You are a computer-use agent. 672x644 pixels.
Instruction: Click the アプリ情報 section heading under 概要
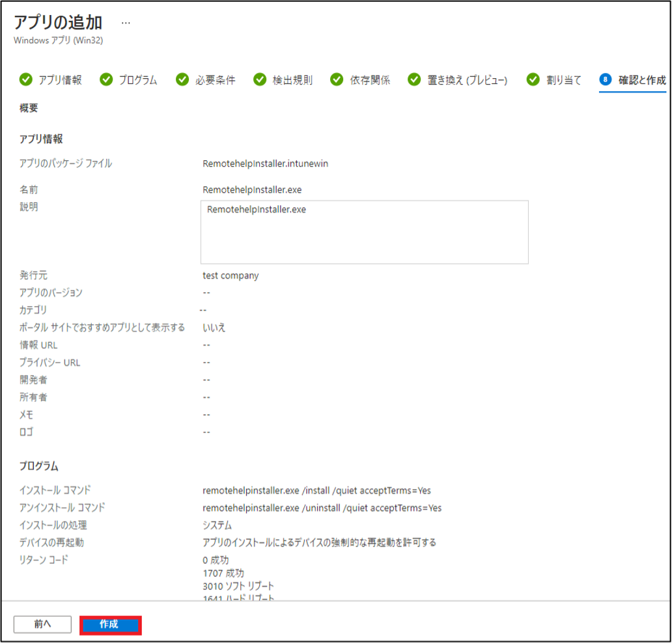pyautogui.click(x=41, y=139)
